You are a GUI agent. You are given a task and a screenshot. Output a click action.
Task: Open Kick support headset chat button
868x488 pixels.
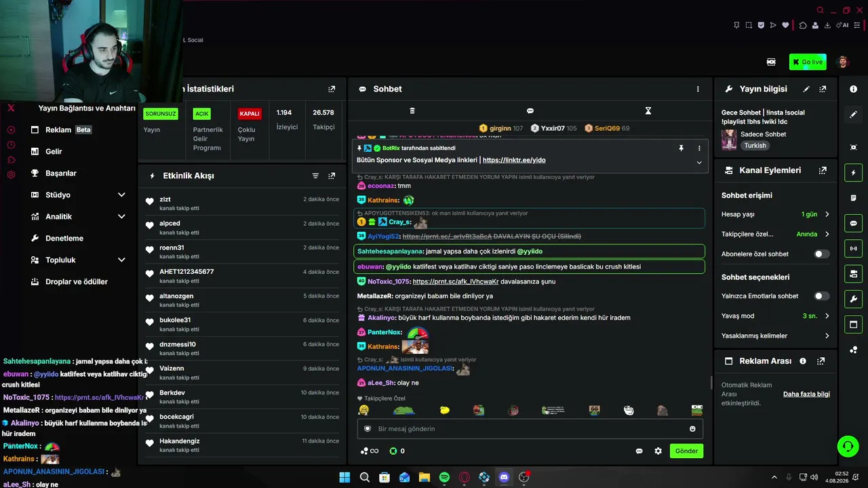point(848,446)
